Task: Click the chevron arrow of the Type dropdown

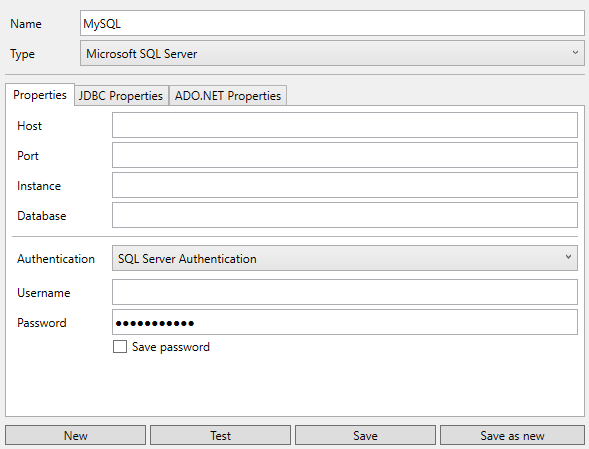Action: coord(575,53)
